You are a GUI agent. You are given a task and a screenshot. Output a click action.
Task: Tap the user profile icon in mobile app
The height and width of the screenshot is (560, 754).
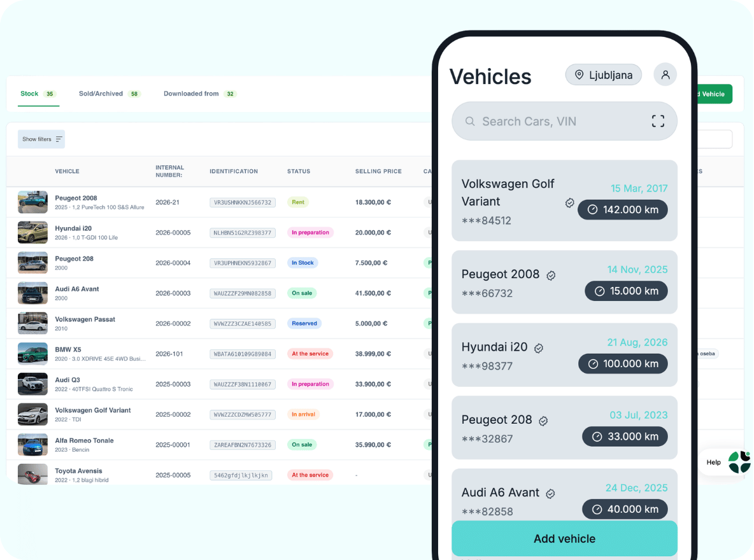tap(665, 74)
